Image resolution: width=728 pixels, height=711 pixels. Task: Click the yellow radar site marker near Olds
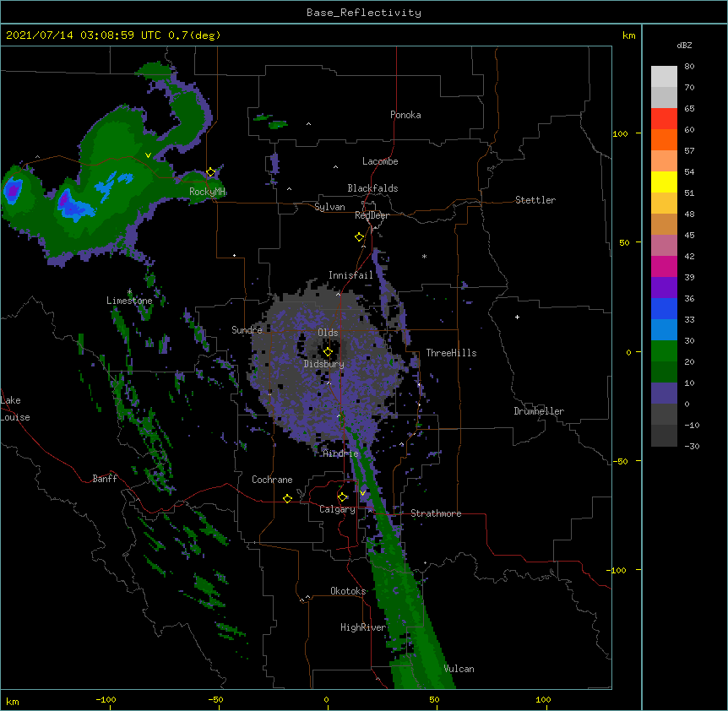pyautogui.click(x=328, y=352)
